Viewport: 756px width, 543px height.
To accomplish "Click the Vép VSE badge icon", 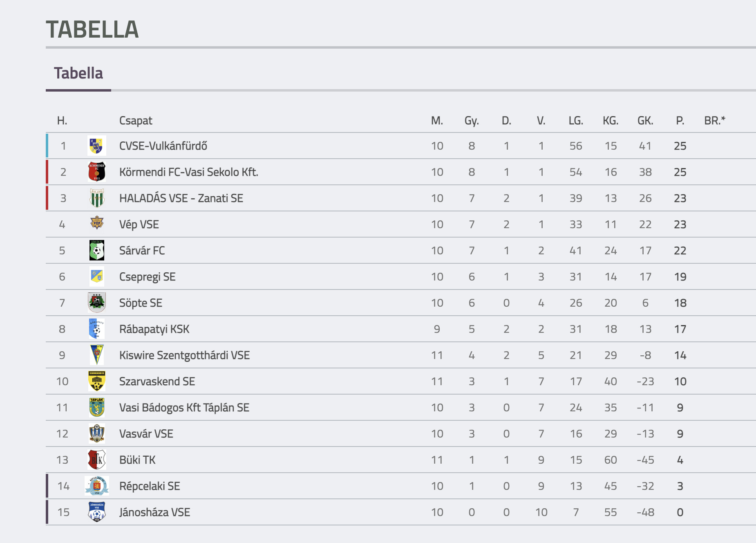I will point(97,224).
